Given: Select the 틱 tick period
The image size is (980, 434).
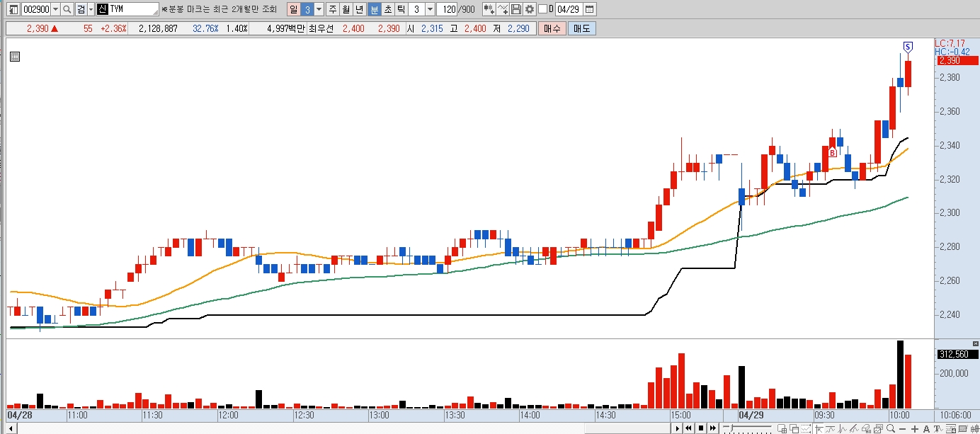Looking at the screenshot, I should [x=401, y=9].
